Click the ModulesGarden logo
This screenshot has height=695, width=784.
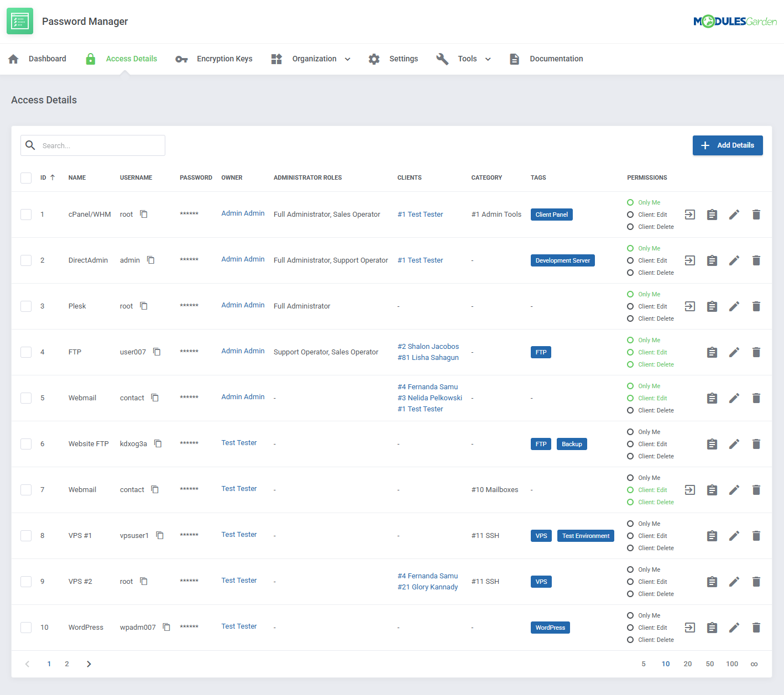pyautogui.click(x=734, y=22)
